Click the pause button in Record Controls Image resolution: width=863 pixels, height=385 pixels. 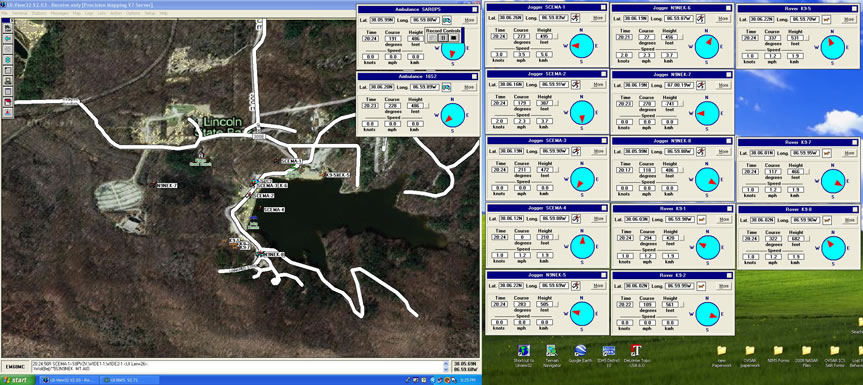click(442, 37)
